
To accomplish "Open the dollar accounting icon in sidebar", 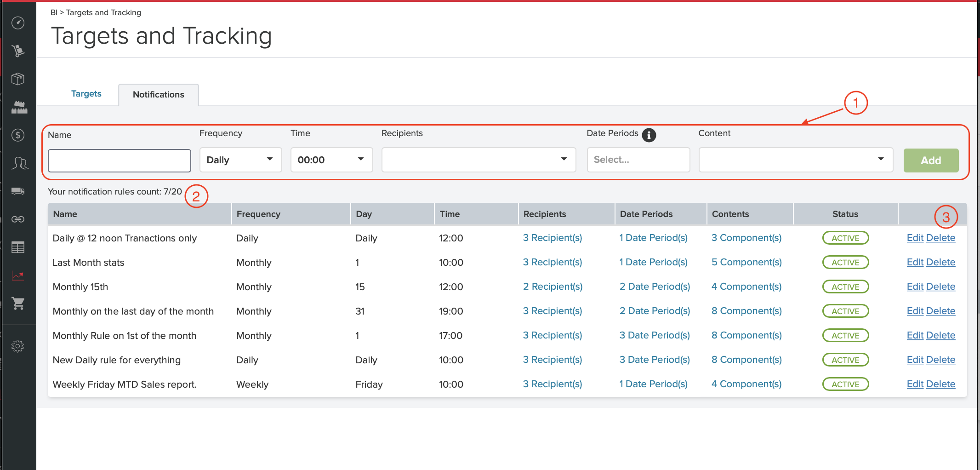I will pos(18,135).
